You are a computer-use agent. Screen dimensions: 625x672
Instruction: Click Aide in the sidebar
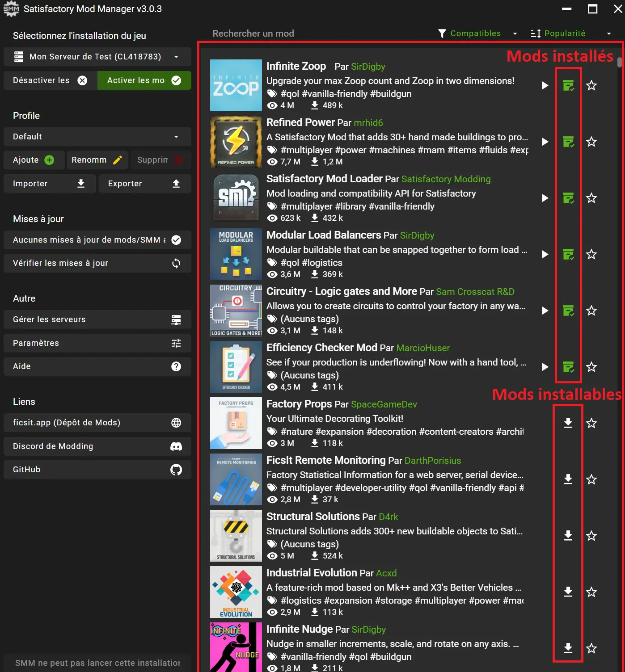tap(97, 366)
